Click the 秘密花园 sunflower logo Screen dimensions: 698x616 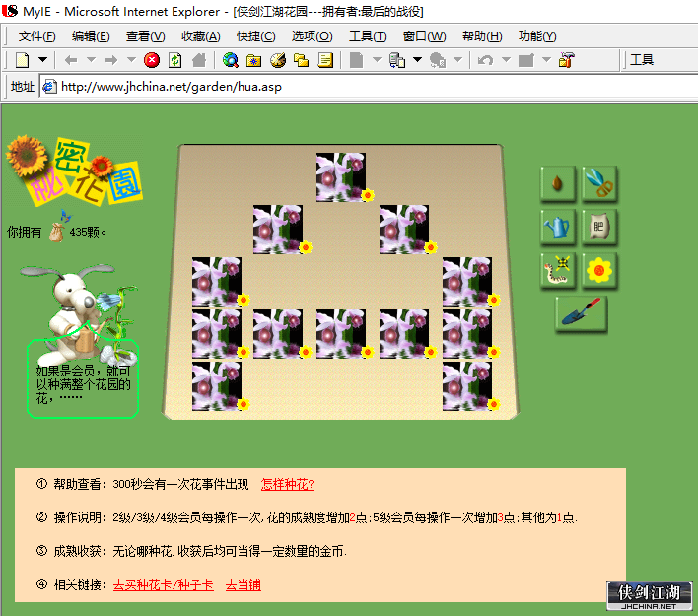coord(74,171)
